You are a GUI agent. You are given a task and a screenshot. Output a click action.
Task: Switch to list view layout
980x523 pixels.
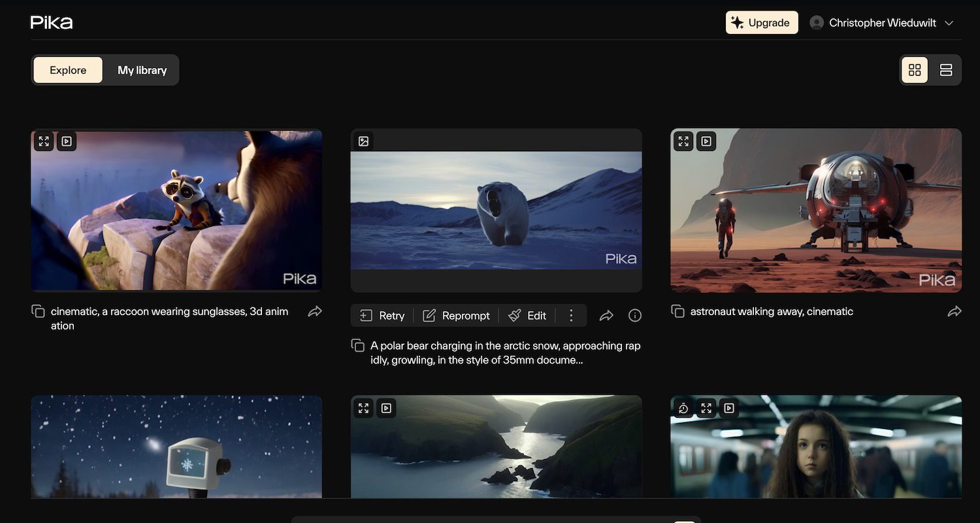(945, 70)
